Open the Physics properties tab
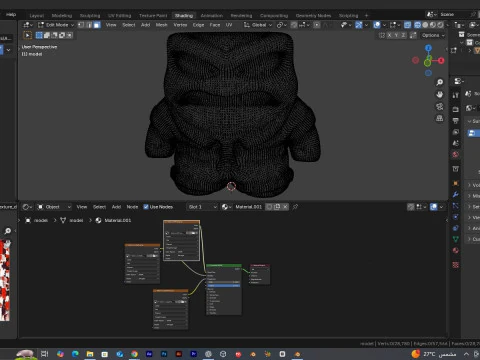Screen dimensions: 480x360 click(456, 217)
